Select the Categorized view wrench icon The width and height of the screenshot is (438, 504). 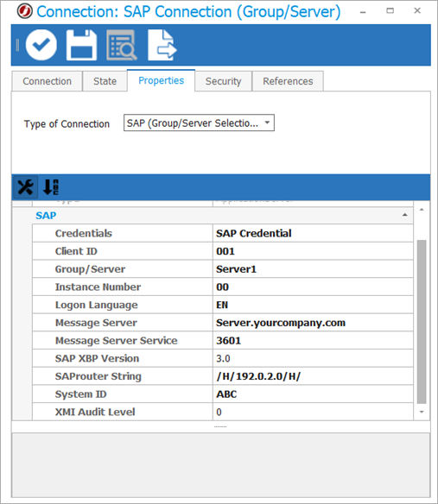[x=25, y=187]
